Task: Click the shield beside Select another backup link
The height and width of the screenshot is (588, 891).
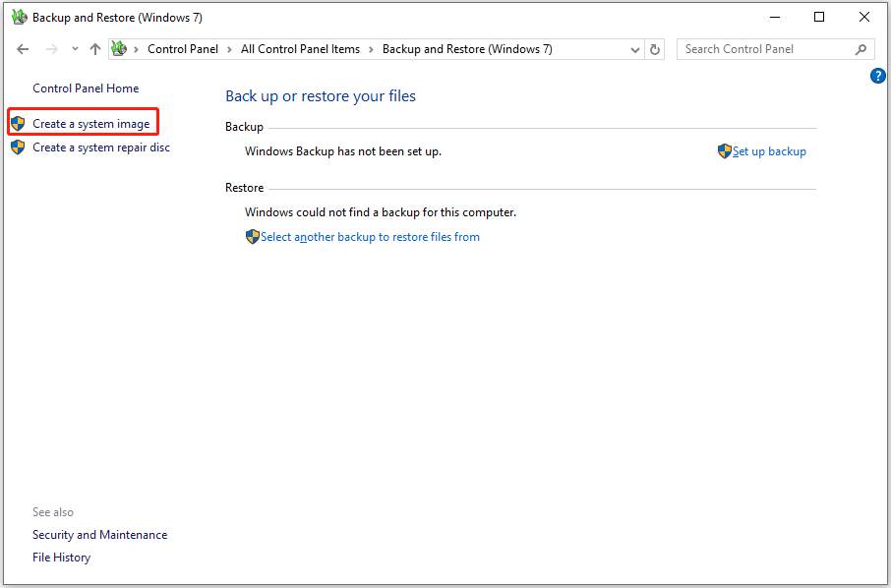Action: click(253, 236)
